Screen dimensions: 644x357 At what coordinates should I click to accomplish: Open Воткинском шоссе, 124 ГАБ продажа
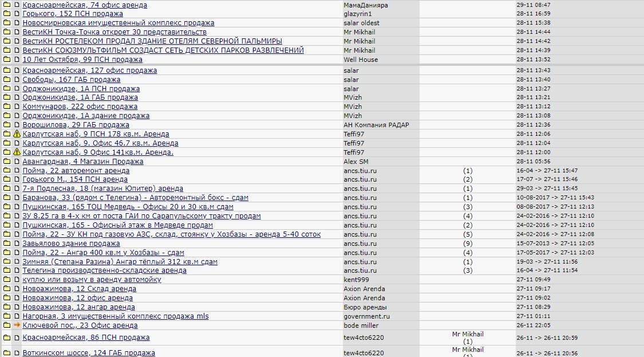(89, 353)
